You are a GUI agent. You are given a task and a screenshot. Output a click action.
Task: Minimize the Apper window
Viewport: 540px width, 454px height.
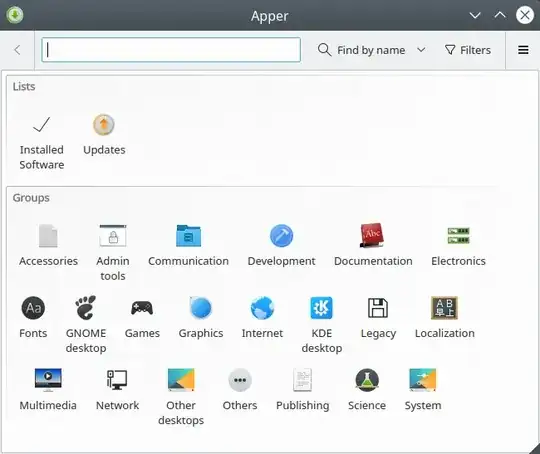coord(475,15)
